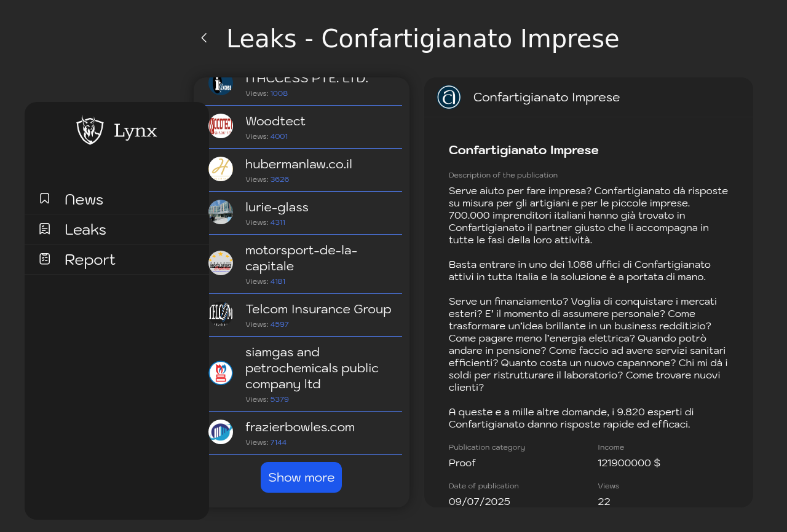Click the paragraph starting Basta entrare in uno
The height and width of the screenshot is (532, 787).
click(580, 270)
